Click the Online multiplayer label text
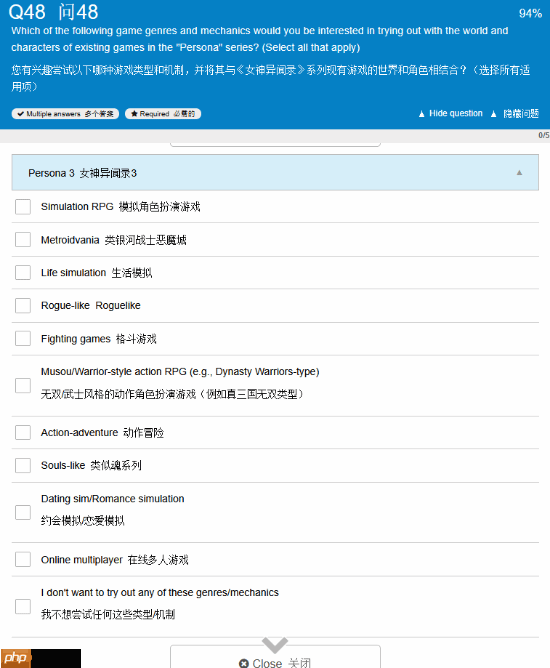Image resolution: width=550 pixels, height=668 pixels. click(x=114, y=559)
